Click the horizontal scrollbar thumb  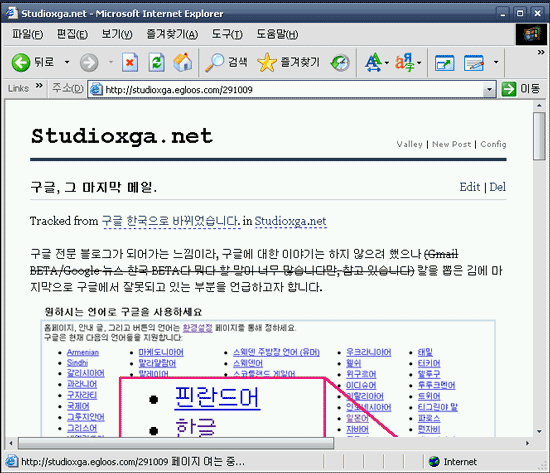tap(176, 443)
